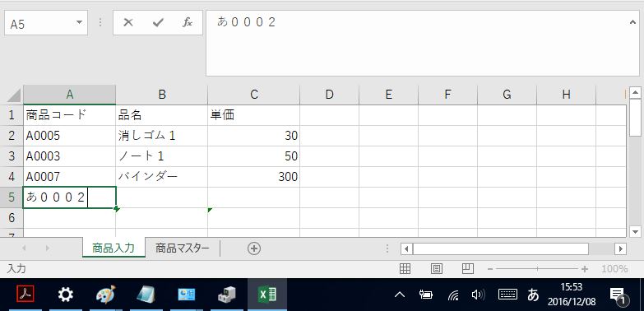
Task: Click cell with value 50
Action: [x=254, y=156]
